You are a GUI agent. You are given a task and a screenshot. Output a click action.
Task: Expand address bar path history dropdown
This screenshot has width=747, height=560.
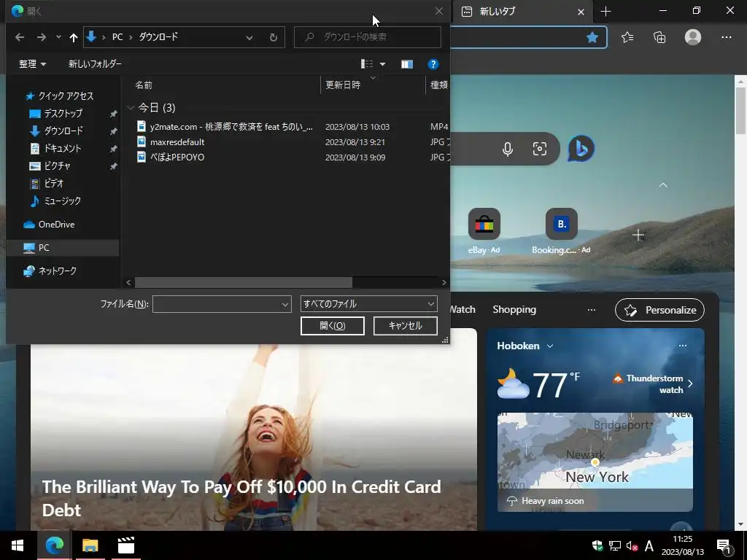tap(249, 37)
